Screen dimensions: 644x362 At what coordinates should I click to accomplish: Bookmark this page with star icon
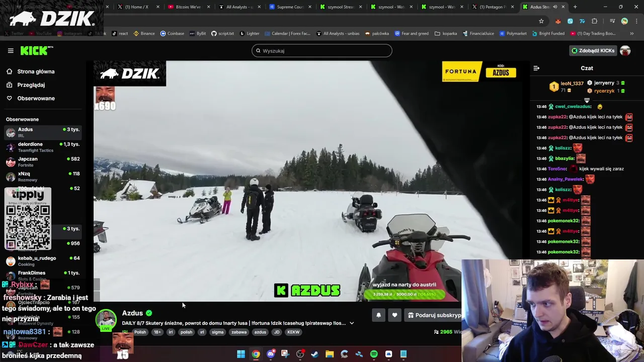point(541,21)
